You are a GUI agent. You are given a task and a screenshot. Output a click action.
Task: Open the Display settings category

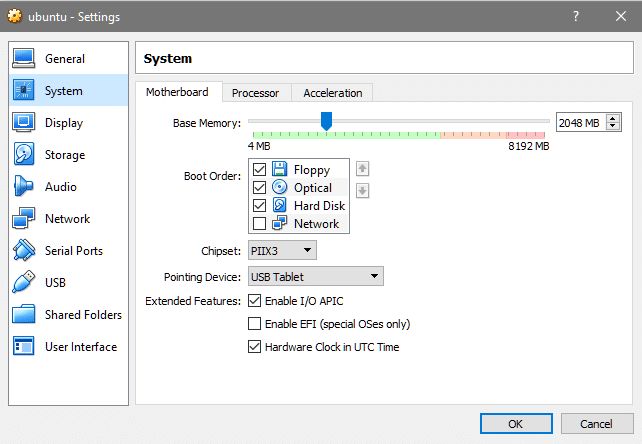coord(68,122)
